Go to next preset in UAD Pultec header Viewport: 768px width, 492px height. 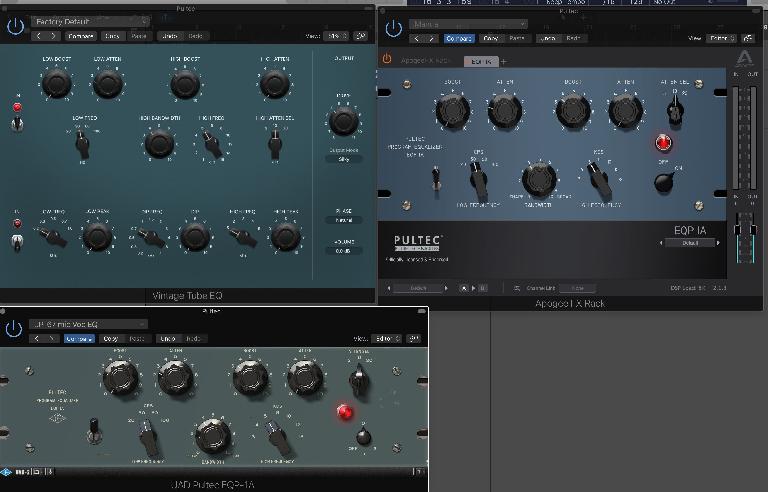tap(51, 339)
